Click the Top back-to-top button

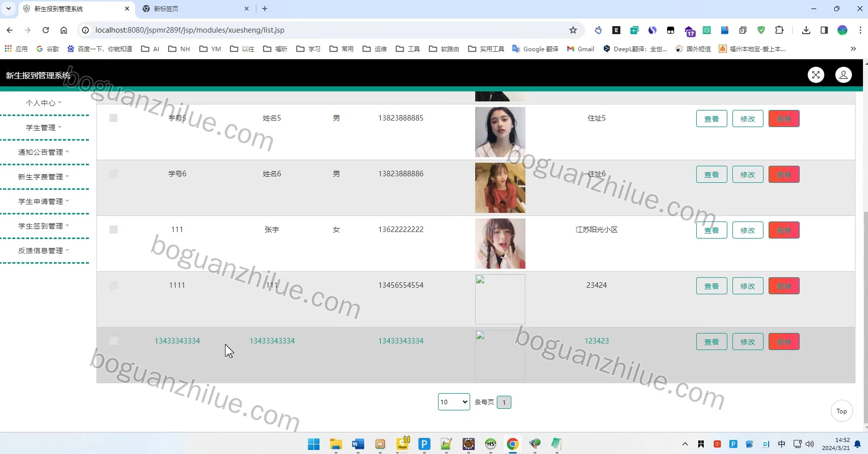coord(842,411)
